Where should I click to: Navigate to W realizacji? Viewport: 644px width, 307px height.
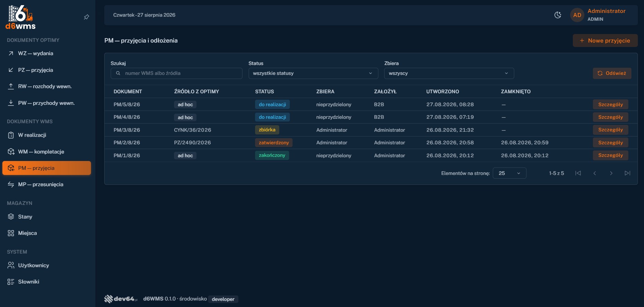click(47, 135)
